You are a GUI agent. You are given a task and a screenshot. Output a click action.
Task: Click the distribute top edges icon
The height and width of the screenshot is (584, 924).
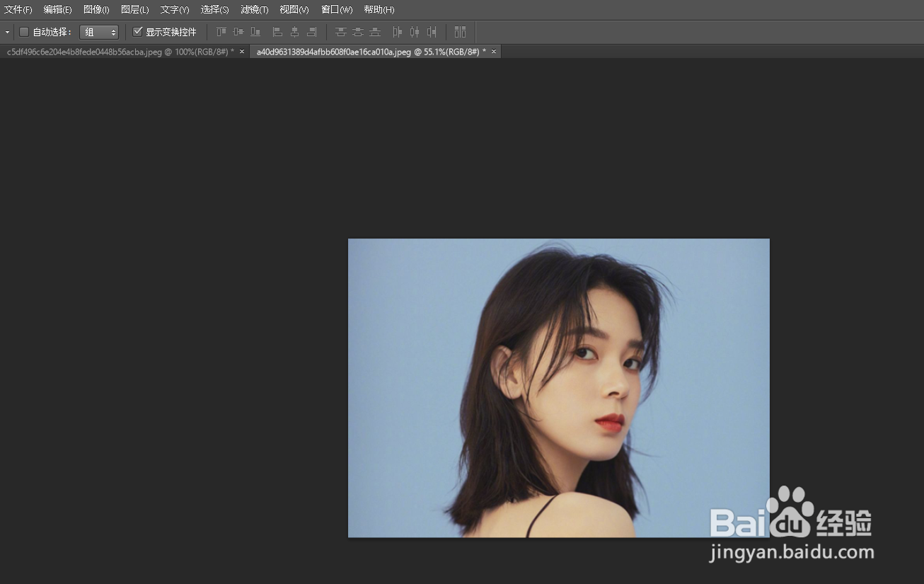[341, 32]
